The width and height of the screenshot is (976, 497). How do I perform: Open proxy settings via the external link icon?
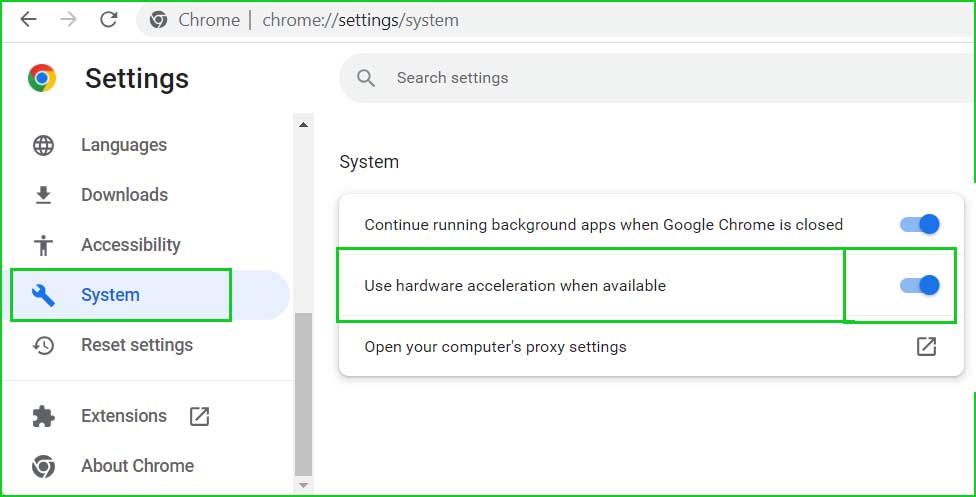point(926,346)
